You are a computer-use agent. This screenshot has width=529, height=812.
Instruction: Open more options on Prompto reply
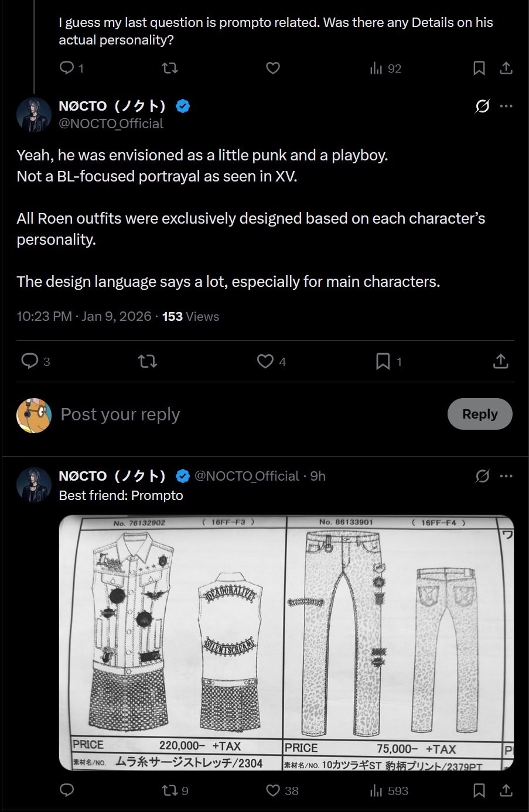click(506, 476)
